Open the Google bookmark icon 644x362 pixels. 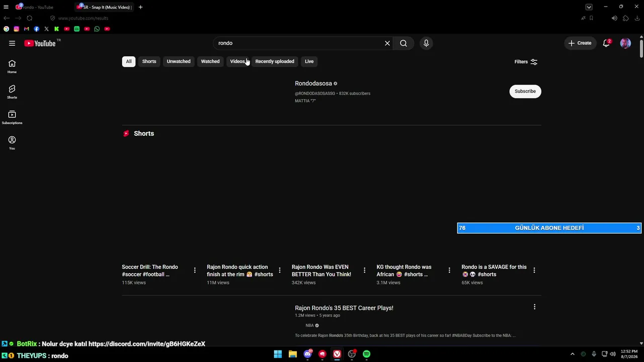tap(7, 29)
